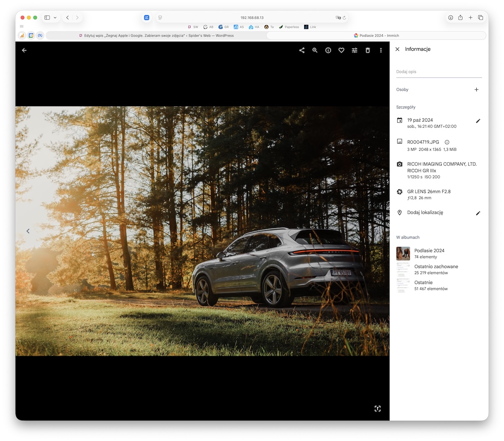This screenshot has width=504, height=441.
Task: Open the photo editor sliders icon
Action: [354, 50]
